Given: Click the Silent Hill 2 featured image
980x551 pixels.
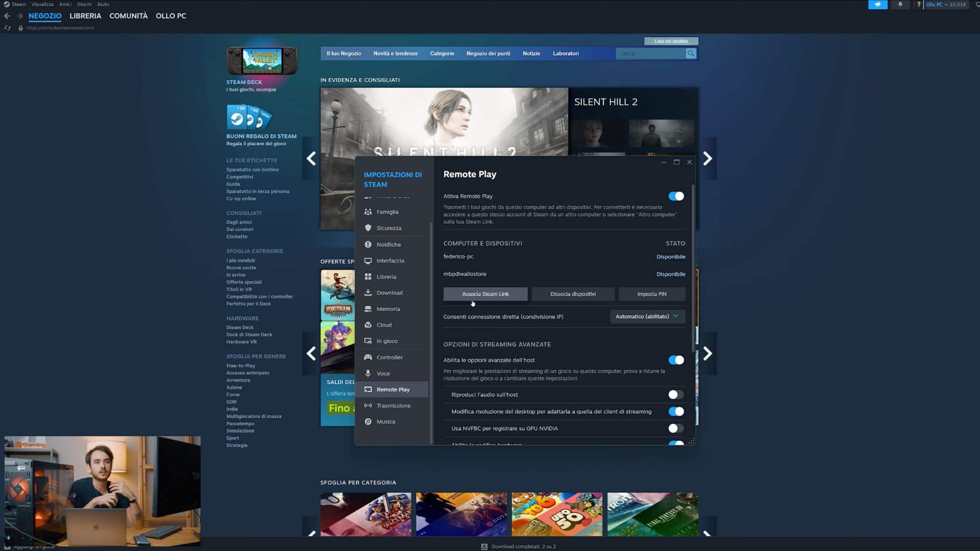Looking at the screenshot, I should click(x=444, y=121).
